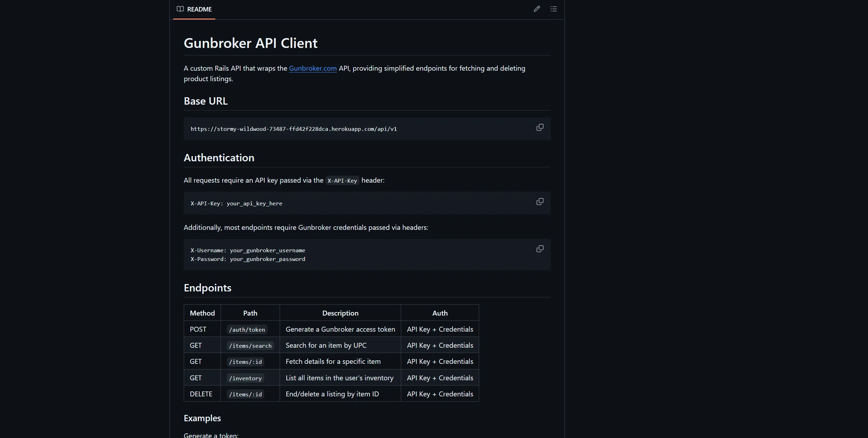
Task: Click the 'X-API-Key: your_api_key_here' code line
Action: coord(236,204)
